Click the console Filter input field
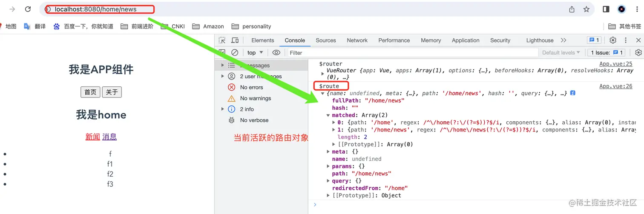Screen dimensions: 644x214 (412, 53)
